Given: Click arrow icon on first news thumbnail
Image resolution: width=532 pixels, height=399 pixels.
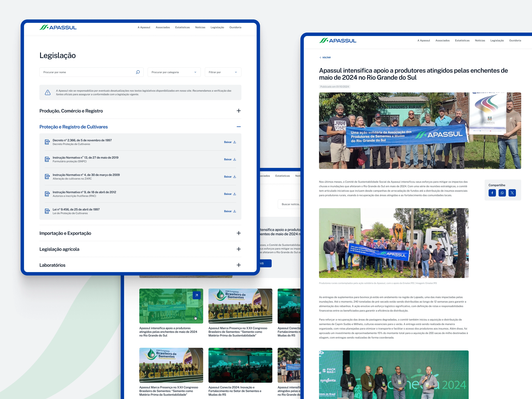Looking at the screenshot, I should [x=197, y=295].
